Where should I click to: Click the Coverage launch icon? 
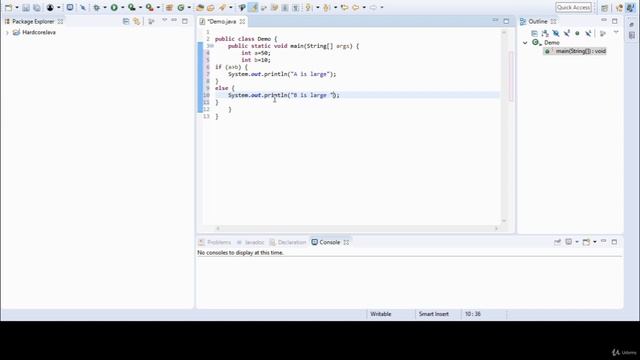(x=132, y=7)
